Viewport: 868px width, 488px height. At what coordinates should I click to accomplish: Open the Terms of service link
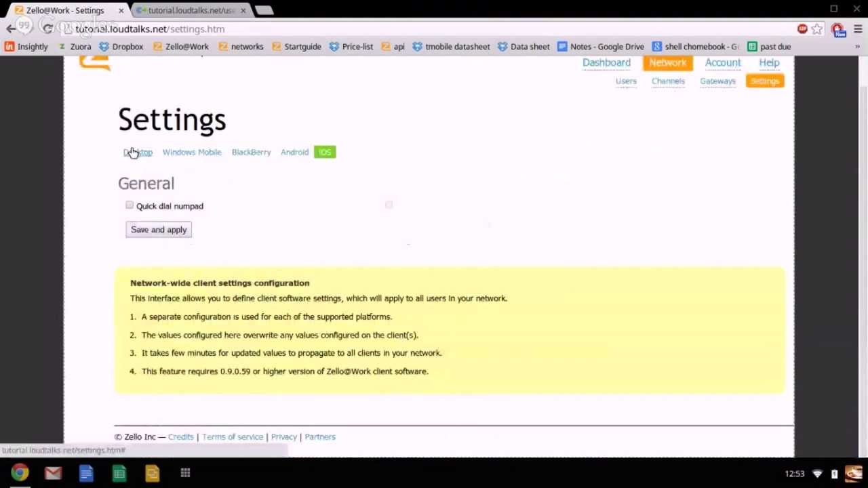[233, 436]
